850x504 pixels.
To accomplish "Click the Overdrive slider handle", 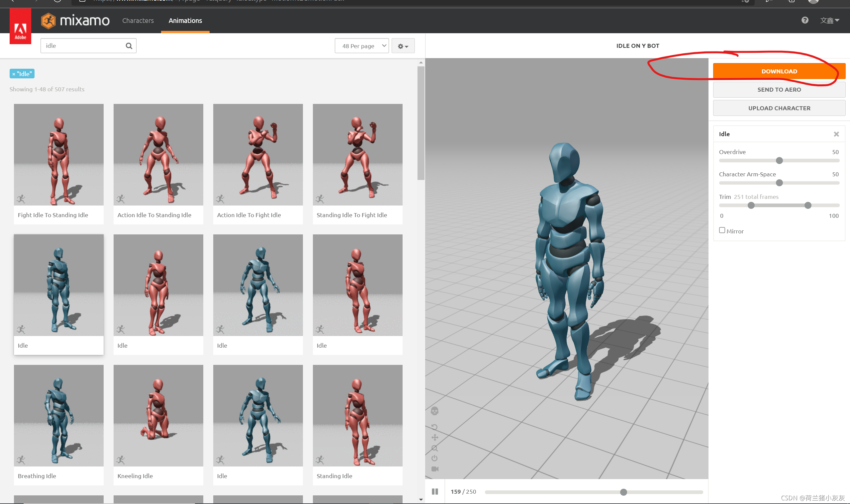I will click(779, 161).
